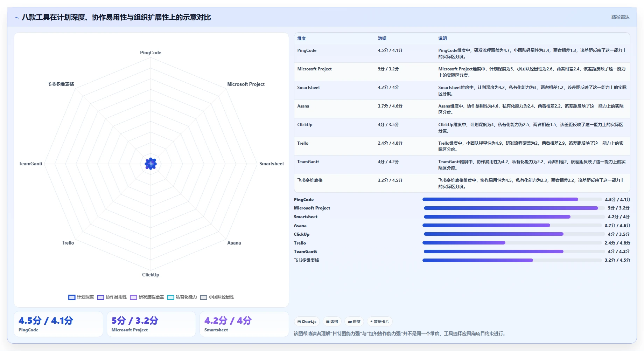Click the ClickUp description text in table

click(x=531, y=128)
